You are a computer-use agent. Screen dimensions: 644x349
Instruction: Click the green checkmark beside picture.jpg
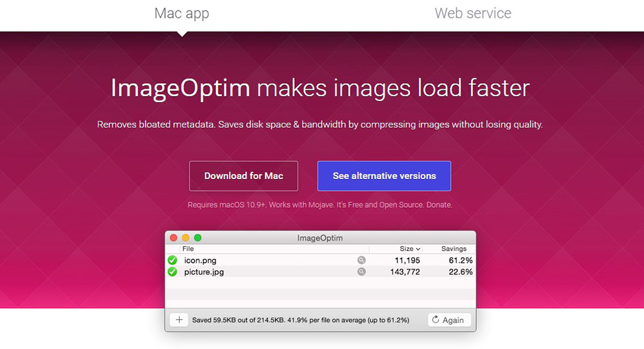click(x=173, y=272)
